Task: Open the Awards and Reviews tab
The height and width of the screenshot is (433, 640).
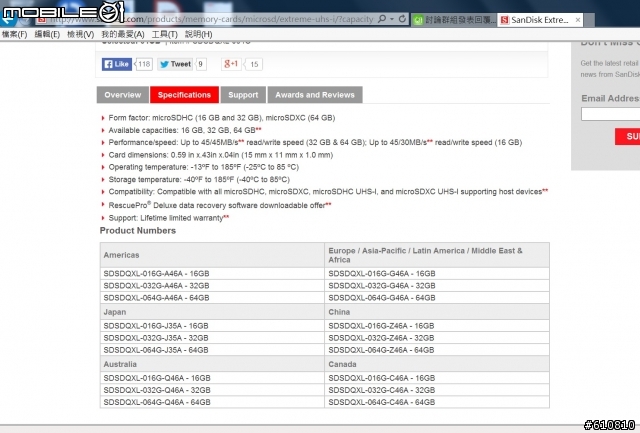Action: tap(315, 95)
